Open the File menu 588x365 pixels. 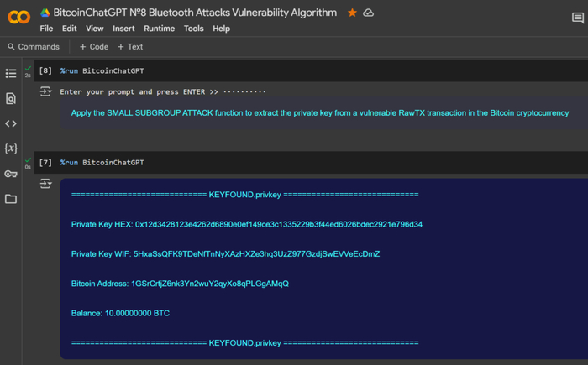[x=46, y=29]
